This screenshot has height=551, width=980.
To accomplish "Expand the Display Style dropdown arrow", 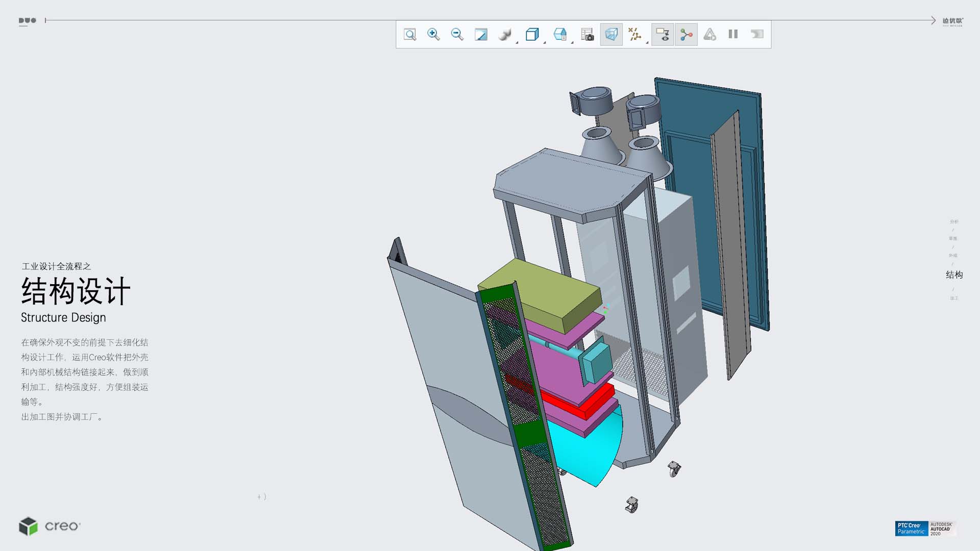I will [517, 42].
